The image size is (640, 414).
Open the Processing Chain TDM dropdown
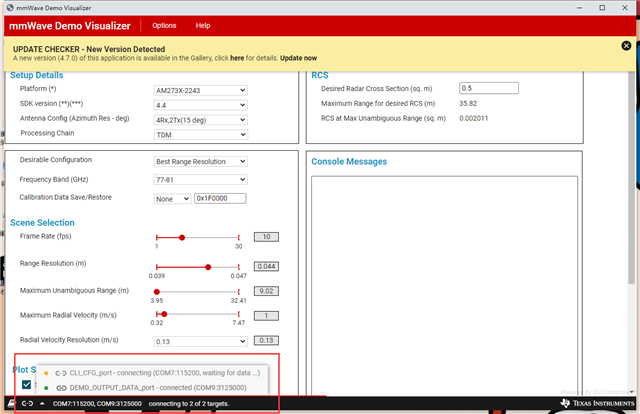tap(200, 135)
